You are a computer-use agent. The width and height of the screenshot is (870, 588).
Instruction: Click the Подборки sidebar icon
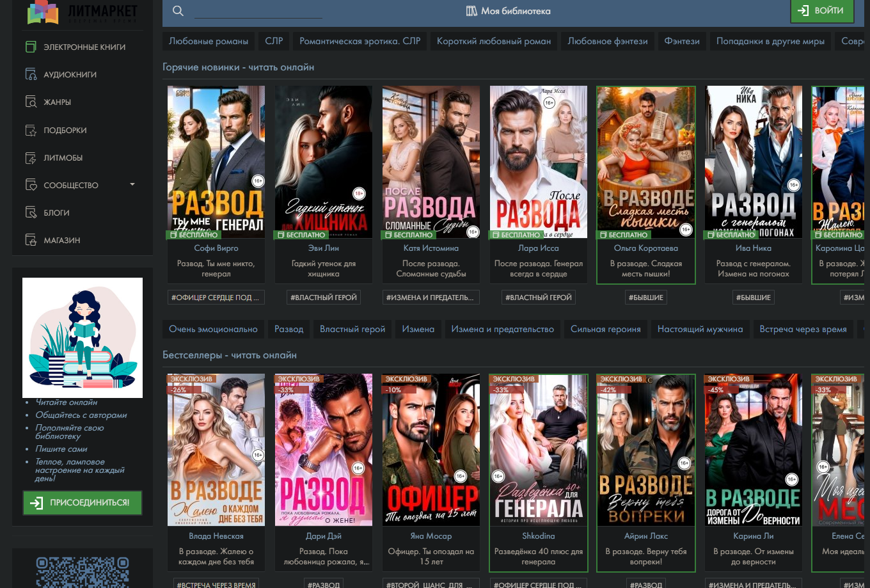(31, 130)
